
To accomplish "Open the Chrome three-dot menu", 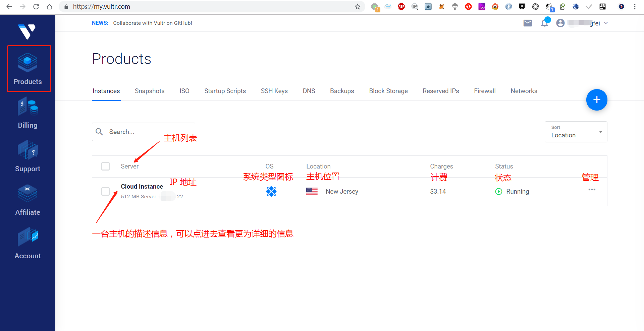I will (635, 7).
